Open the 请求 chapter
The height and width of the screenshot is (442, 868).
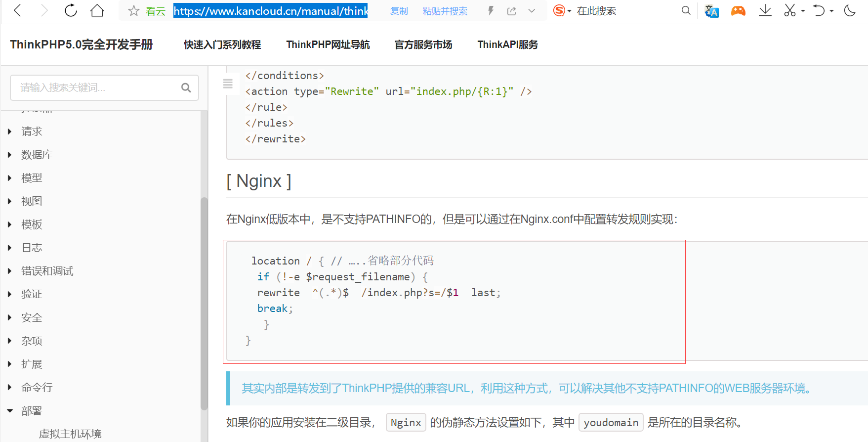click(x=32, y=132)
